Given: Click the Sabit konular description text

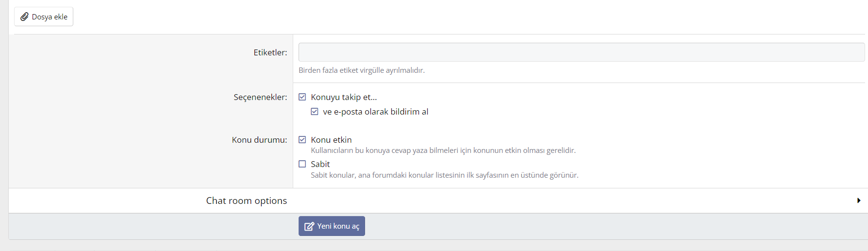Looking at the screenshot, I should point(444,175).
